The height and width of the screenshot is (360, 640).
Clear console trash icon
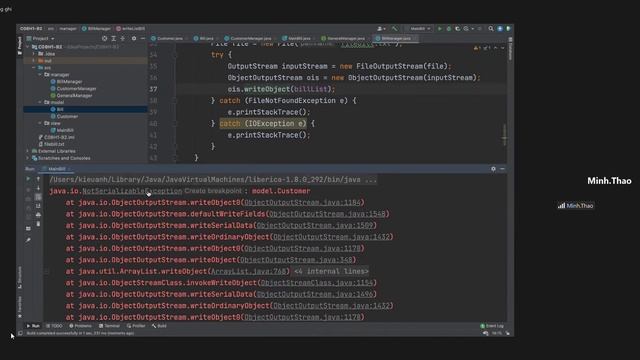point(38,224)
